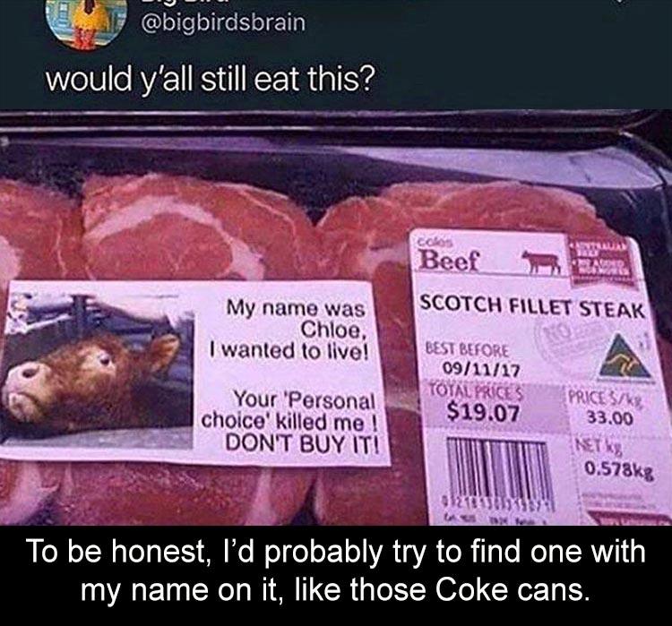Click the total price $19.07
Viewport: 672px width, 626px height.
(x=484, y=413)
